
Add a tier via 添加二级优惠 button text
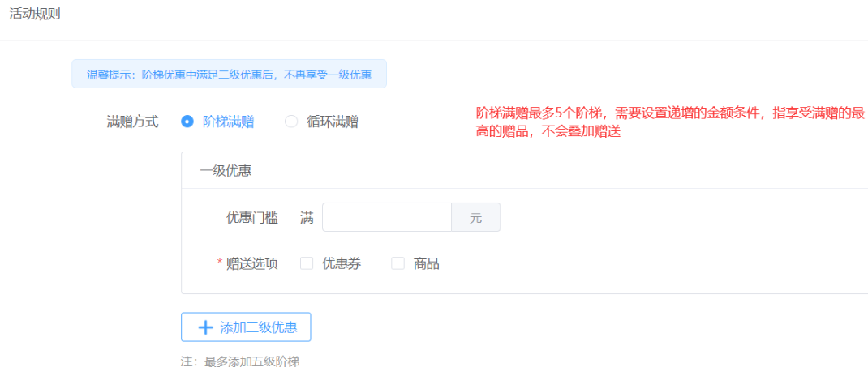(x=259, y=327)
